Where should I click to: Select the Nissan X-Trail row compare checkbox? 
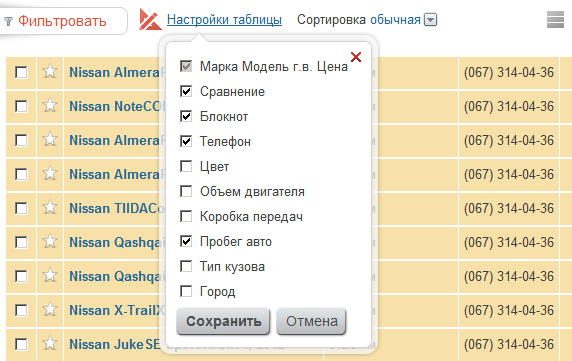tap(21, 310)
